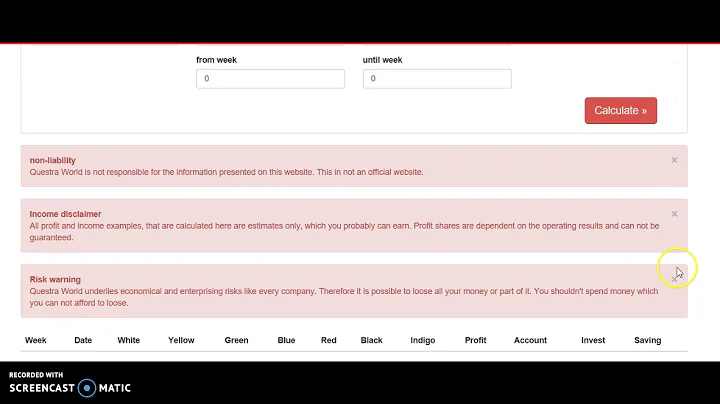This screenshot has height=404, width=720.
Task: Select the Invest column header
Action: tap(593, 340)
